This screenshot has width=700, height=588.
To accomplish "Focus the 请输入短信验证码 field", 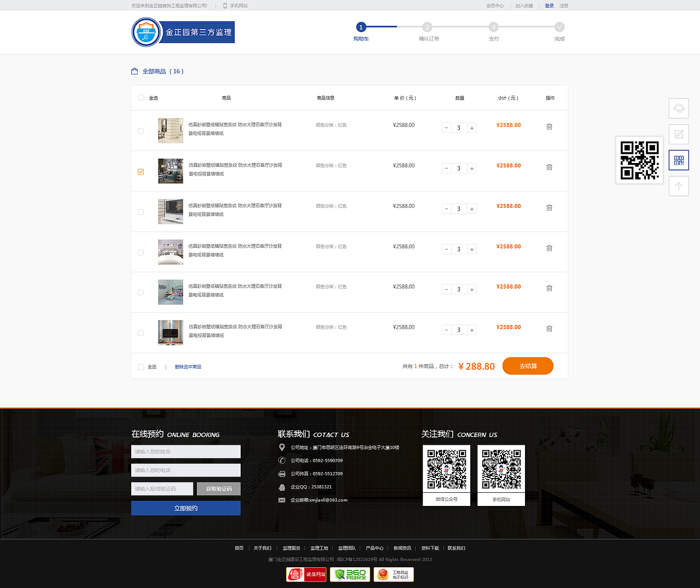I will (162, 489).
